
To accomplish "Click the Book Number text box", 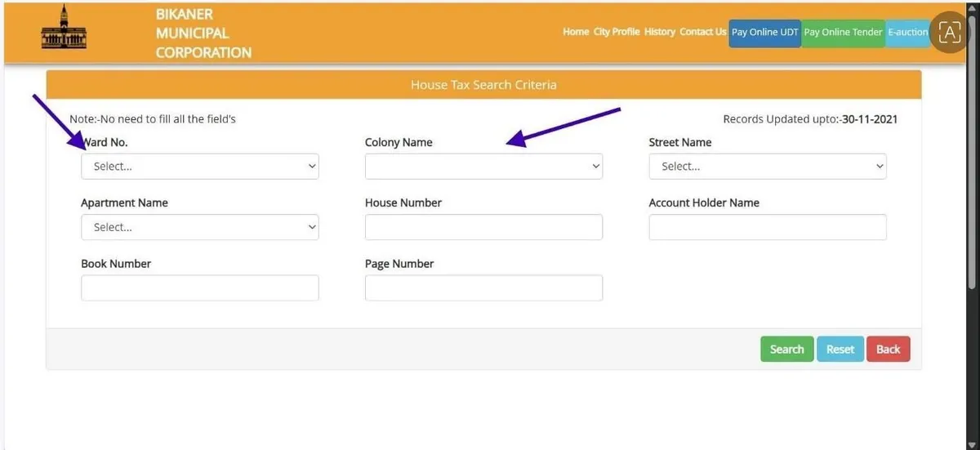I will point(199,288).
